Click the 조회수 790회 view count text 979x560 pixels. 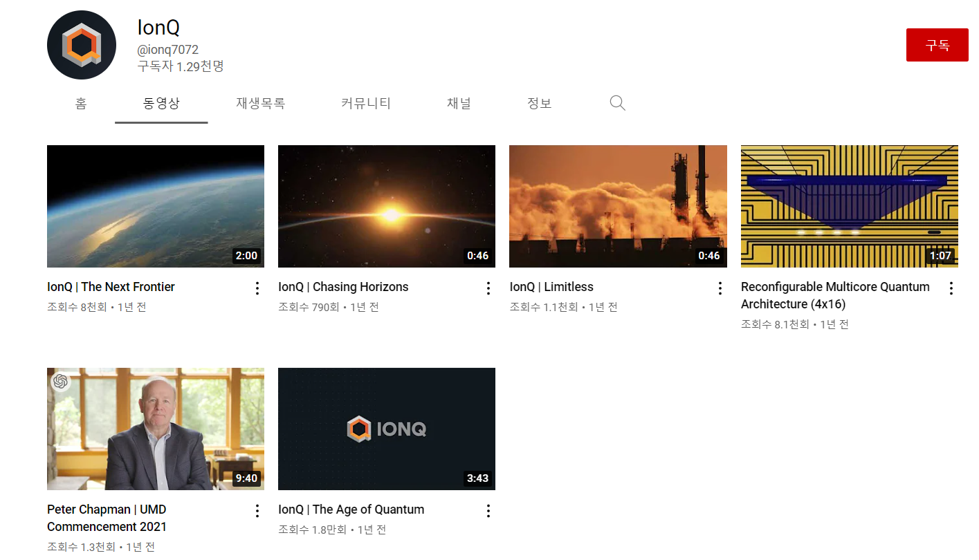pyautogui.click(x=309, y=307)
